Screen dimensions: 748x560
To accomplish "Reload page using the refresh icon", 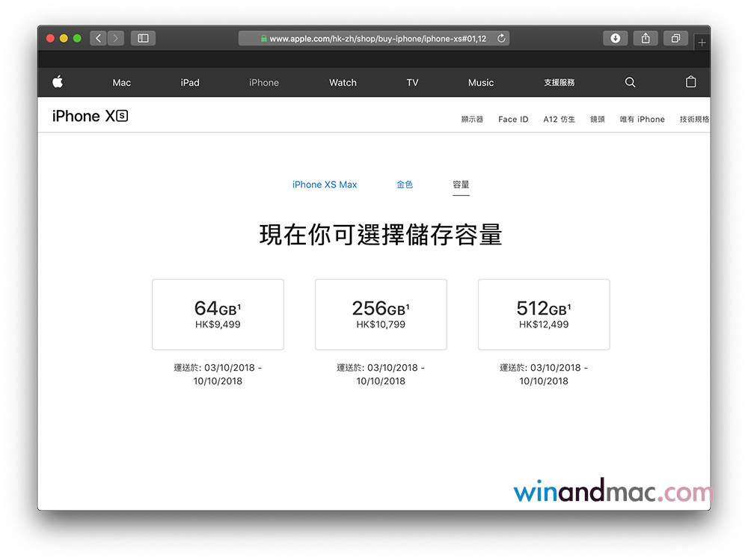I will [x=501, y=38].
